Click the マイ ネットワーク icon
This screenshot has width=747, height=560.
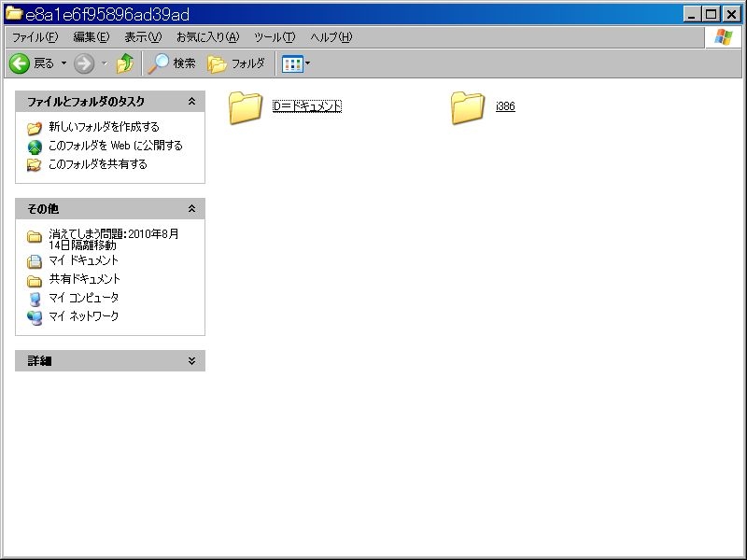click(35, 317)
